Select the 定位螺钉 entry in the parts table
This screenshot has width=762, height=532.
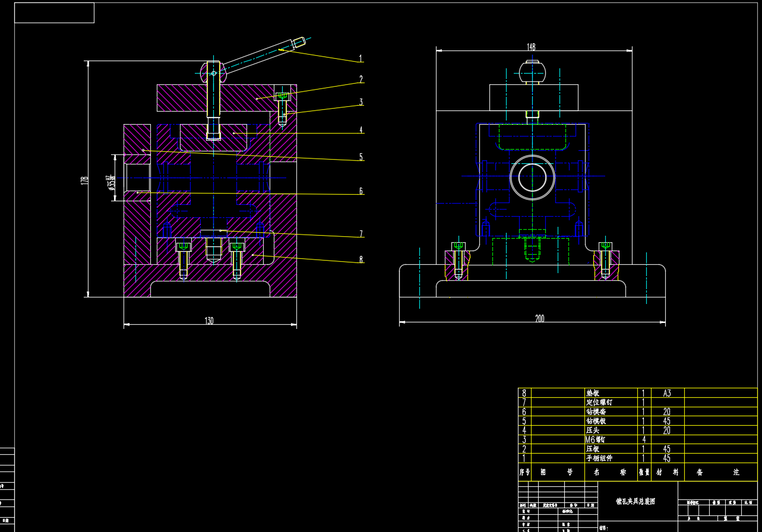[599, 402]
